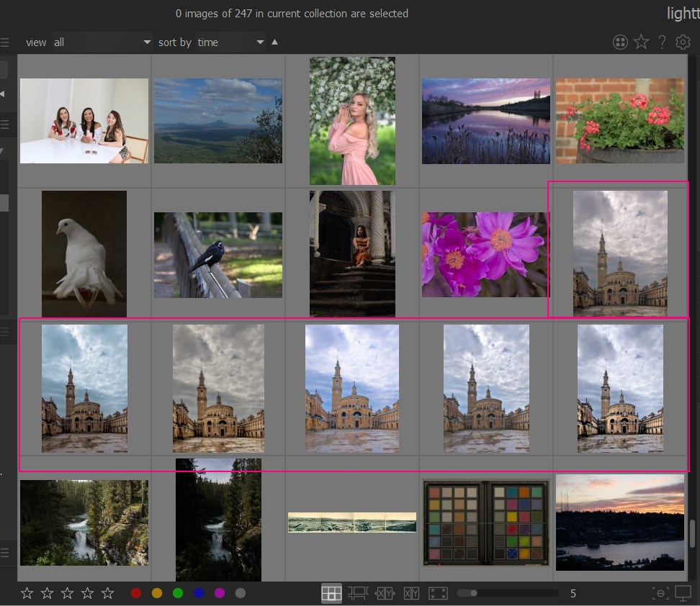Toggle the focus peaking icon

(660, 594)
